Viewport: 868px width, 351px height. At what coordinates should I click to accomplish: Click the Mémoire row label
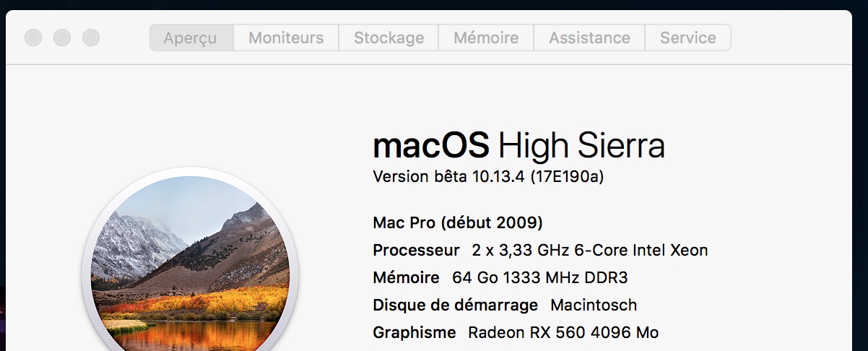(x=406, y=278)
